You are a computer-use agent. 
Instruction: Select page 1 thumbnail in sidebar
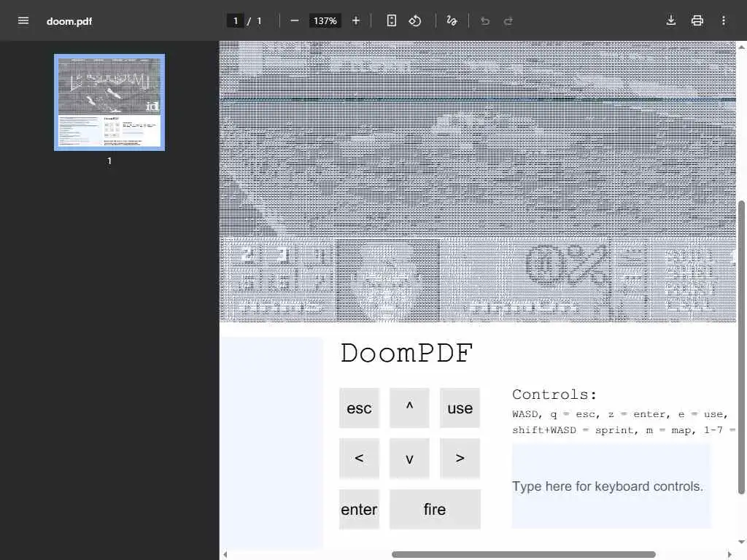click(109, 102)
